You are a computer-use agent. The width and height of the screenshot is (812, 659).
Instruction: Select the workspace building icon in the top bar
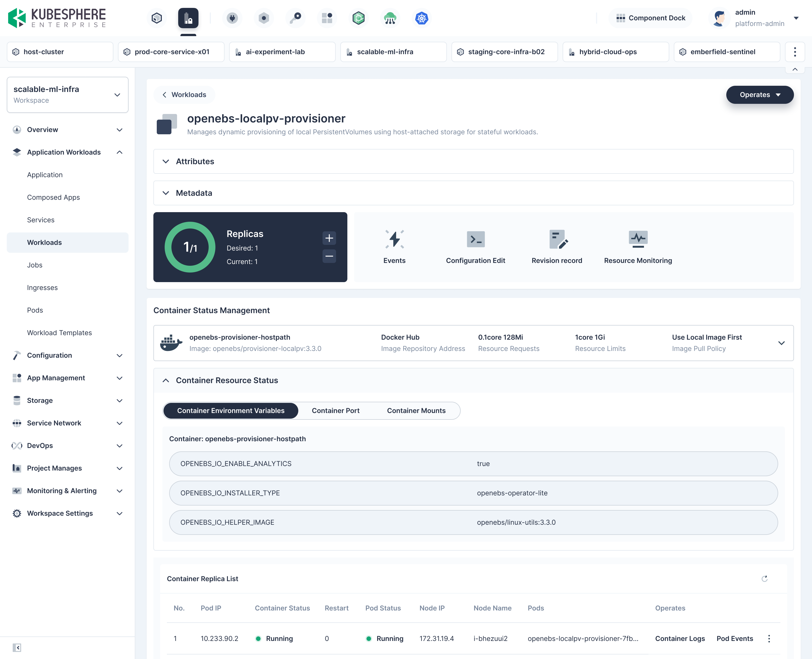pyautogui.click(x=188, y=18)
